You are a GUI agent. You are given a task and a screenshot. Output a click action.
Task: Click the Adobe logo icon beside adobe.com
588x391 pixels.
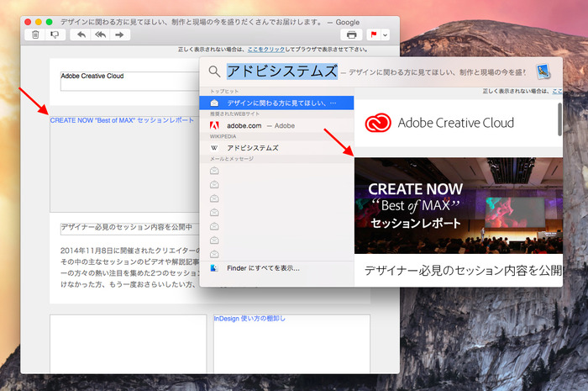tap(214, 125)
